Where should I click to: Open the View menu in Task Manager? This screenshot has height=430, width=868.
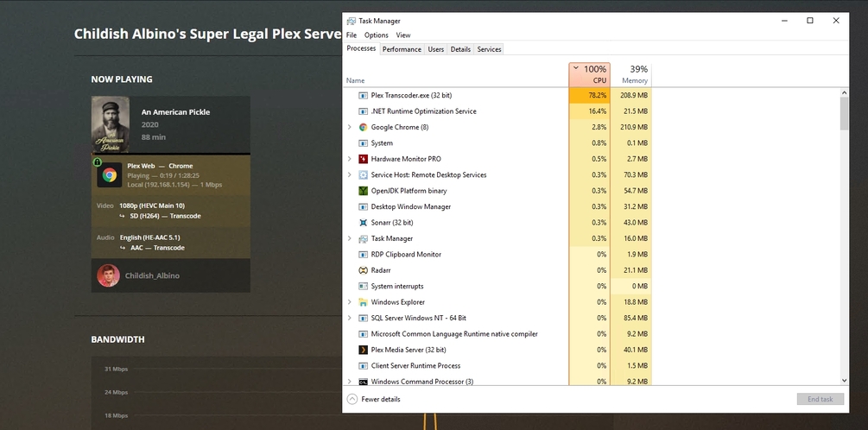[x=403, y=35]
